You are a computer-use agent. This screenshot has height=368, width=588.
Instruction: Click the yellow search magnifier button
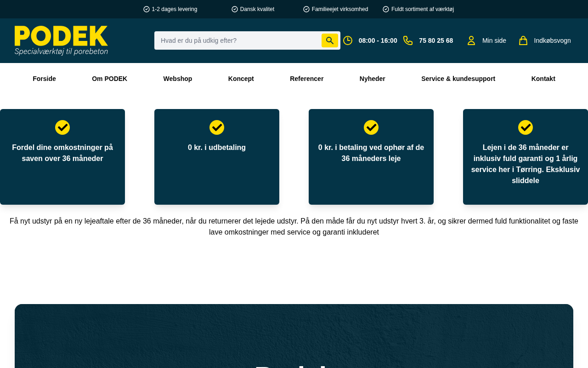[x=330, y=40]
